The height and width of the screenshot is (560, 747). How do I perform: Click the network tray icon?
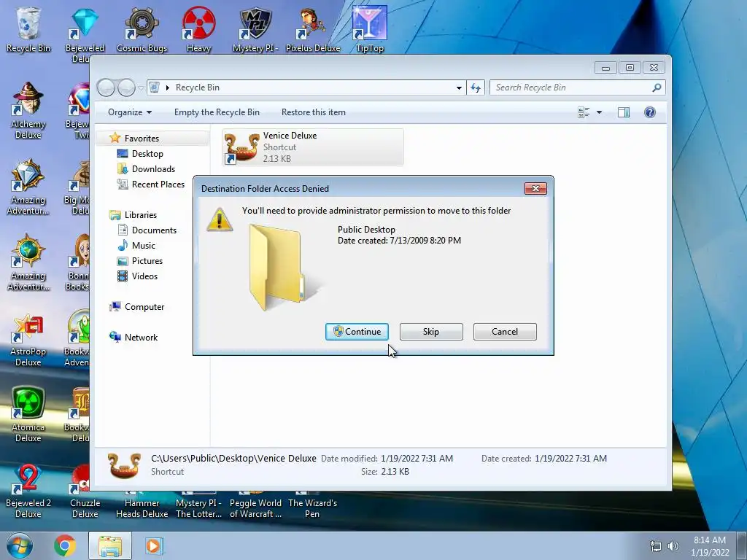pos(656,546)
